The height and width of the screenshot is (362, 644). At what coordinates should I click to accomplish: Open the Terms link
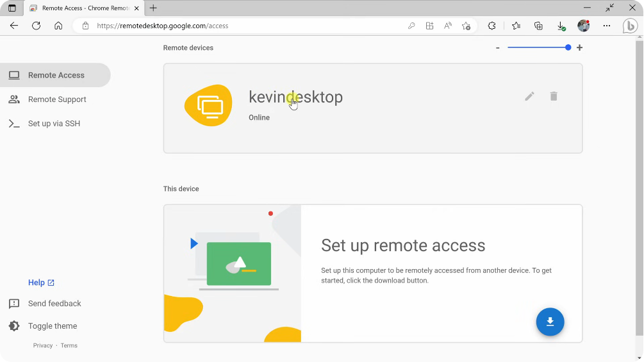[x=69, y=345]
